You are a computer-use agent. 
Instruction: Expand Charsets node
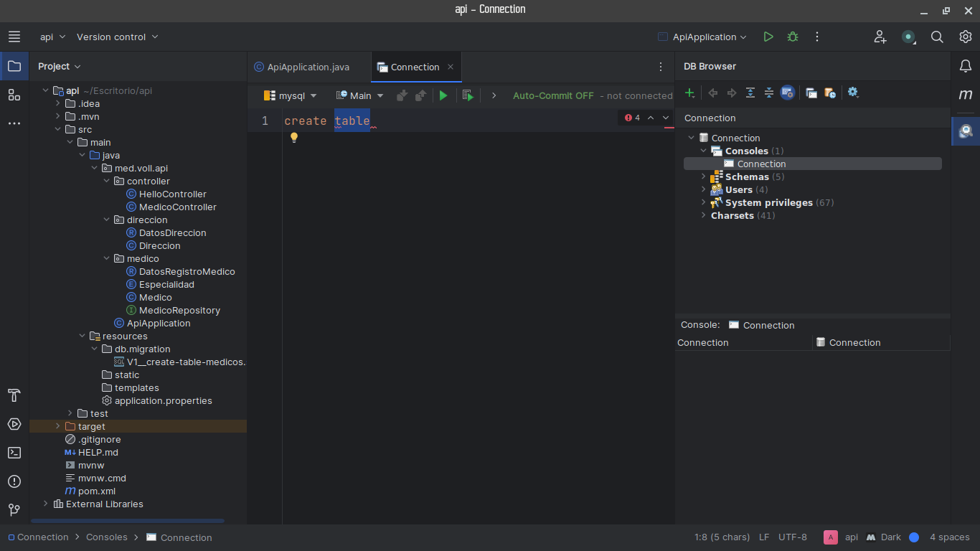pos(704,215)
